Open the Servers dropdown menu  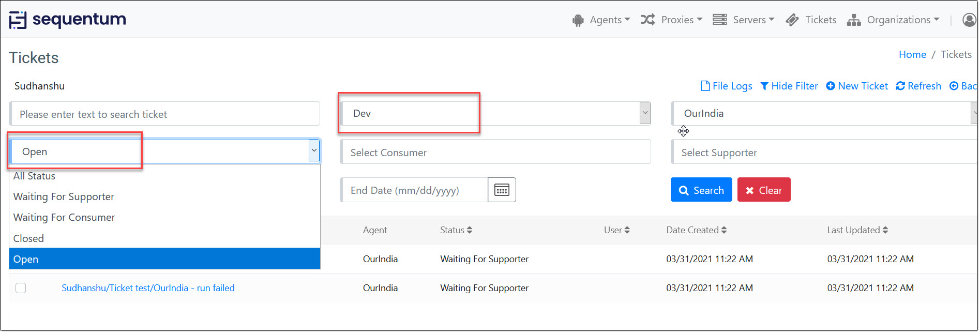pos(743,20)
